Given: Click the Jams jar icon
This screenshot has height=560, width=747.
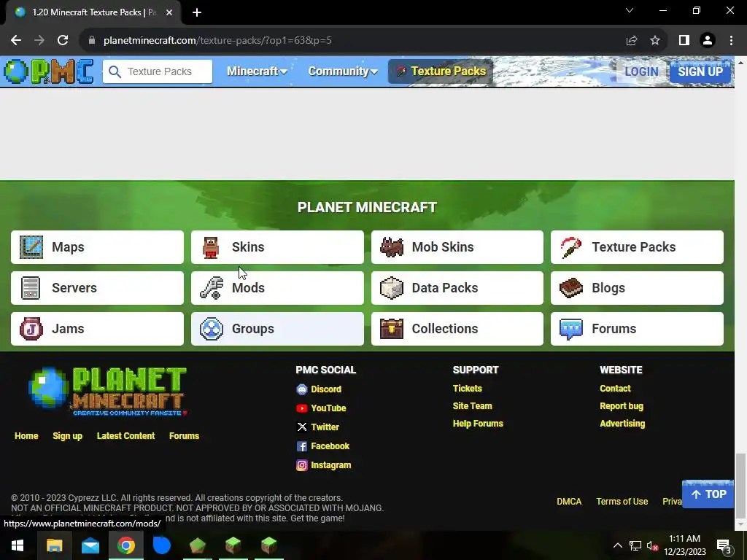Looking at the screenshot, I should 31,329.
